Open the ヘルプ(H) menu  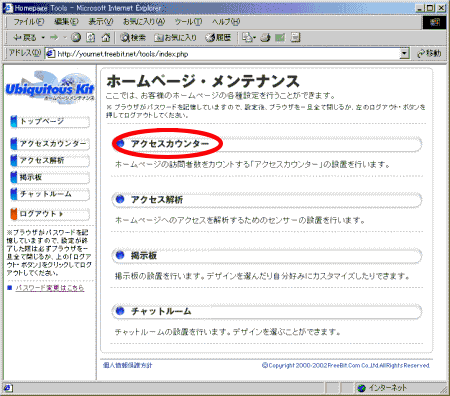(x=226, y=22)
